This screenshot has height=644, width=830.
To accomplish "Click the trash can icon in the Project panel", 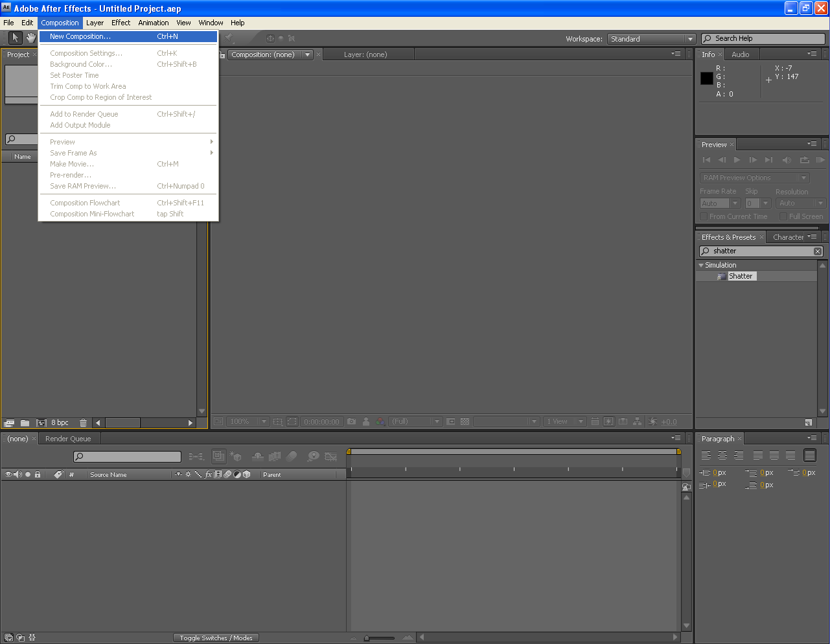I will pyautogui.click(x=83, y=422).
